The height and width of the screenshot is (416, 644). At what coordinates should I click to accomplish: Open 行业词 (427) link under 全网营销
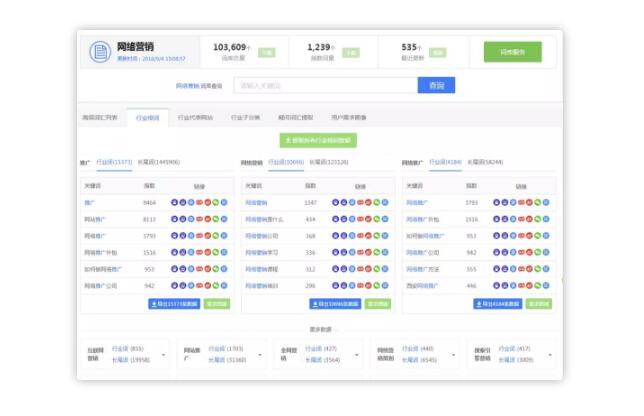pos(321,349)
